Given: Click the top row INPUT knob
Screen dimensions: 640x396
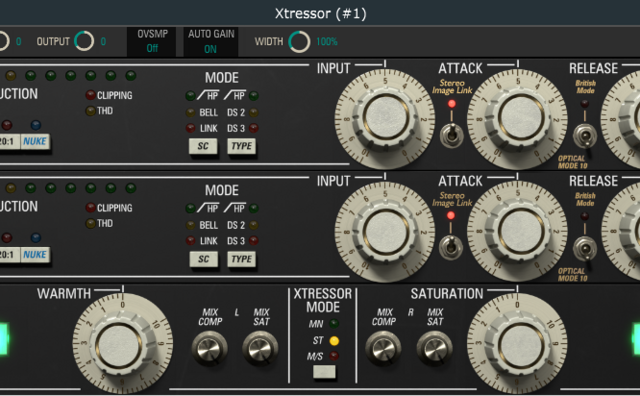Looking at the screenshot, I should pos(385,118).
